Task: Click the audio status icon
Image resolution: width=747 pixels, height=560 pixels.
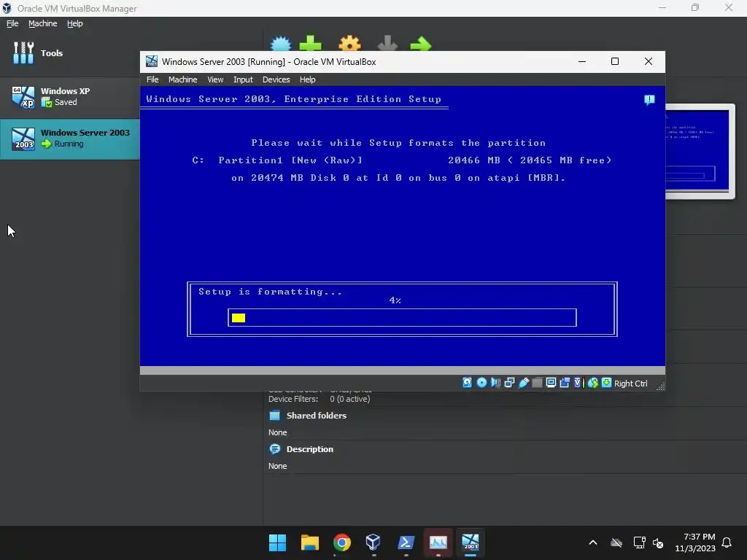Action: click(495, 383)
